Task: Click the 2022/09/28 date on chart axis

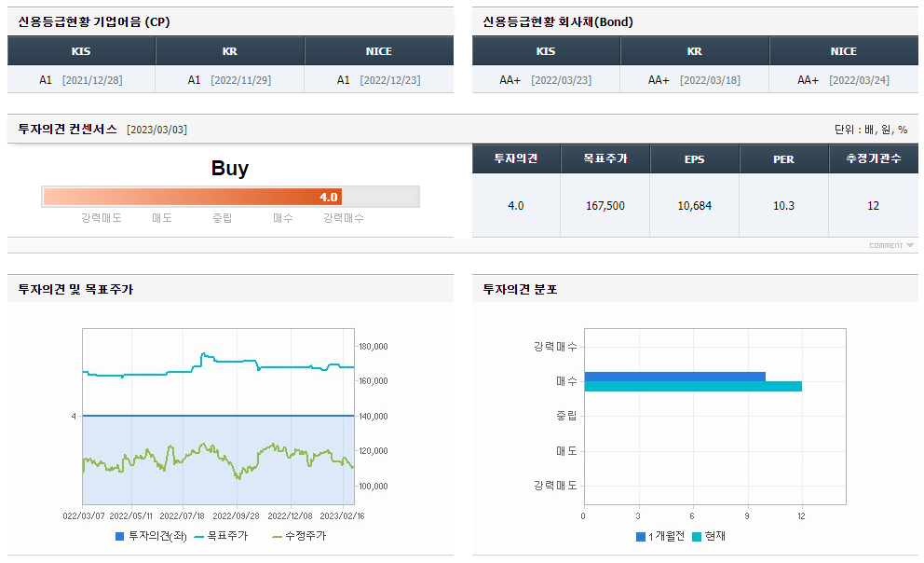Action: [236, 515]
